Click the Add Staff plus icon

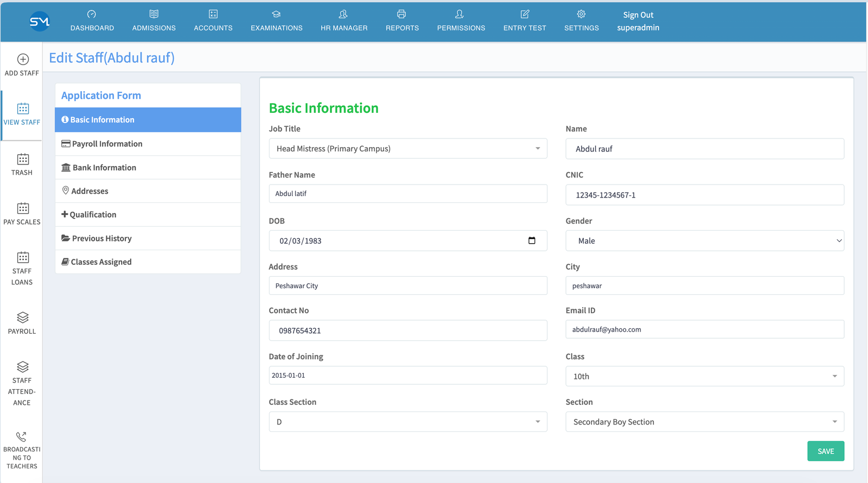click(23, 59)
